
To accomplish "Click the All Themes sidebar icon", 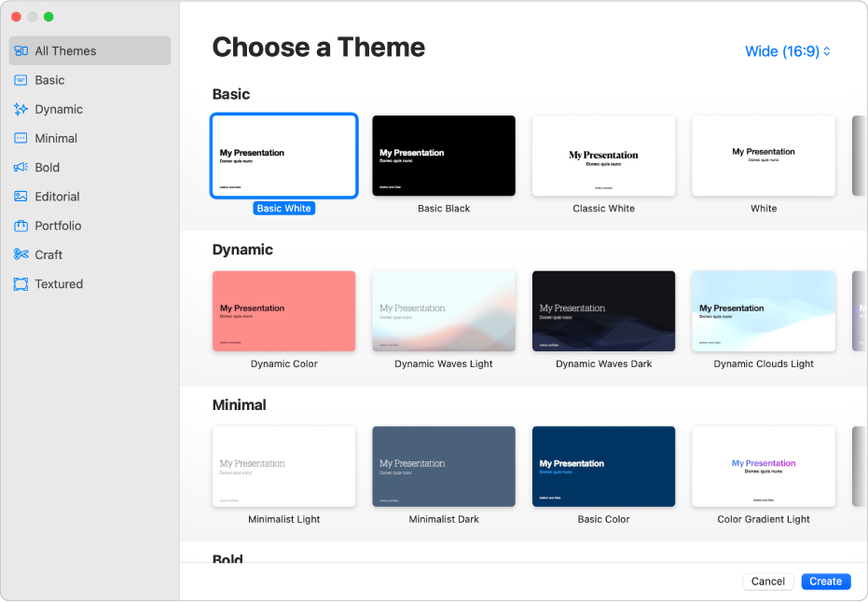I will tap(21, 51).
